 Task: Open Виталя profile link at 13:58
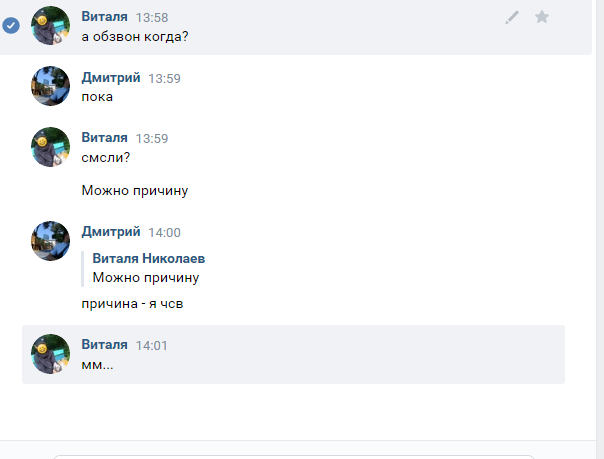[104, 17]
